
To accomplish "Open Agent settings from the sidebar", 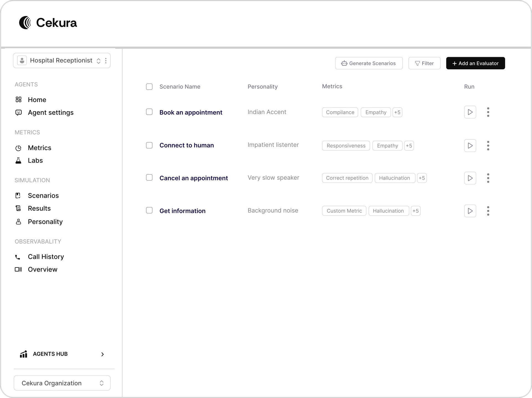I will pyautogui.click(x=18, y=113).
